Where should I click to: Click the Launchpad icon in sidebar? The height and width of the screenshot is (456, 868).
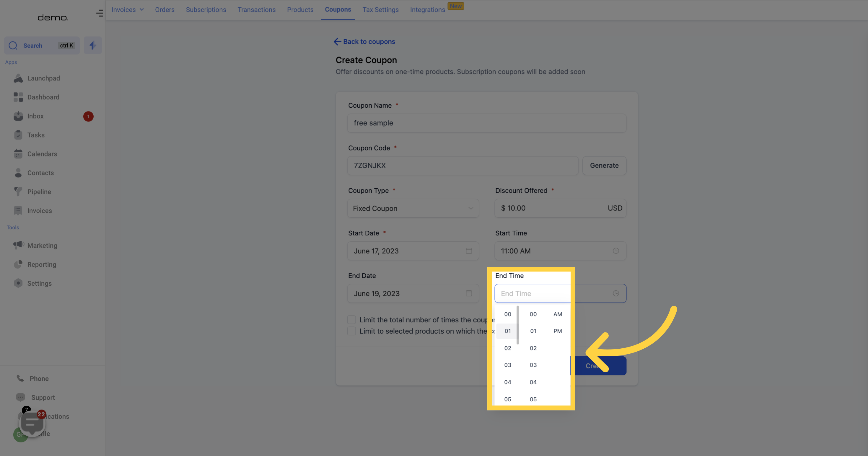coord(18,78)
